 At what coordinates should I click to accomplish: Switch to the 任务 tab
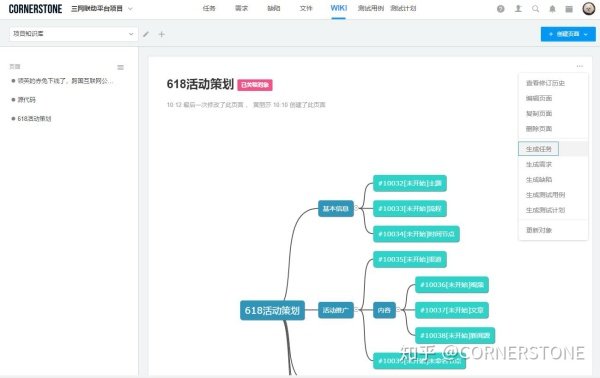[209, 8]
